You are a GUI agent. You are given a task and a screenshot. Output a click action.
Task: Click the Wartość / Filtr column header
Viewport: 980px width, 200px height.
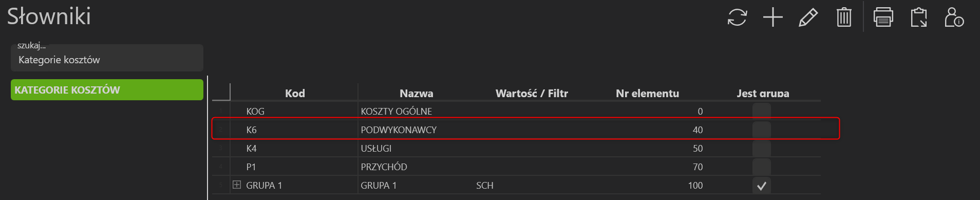pyautogui.click(x=532, y=93)
